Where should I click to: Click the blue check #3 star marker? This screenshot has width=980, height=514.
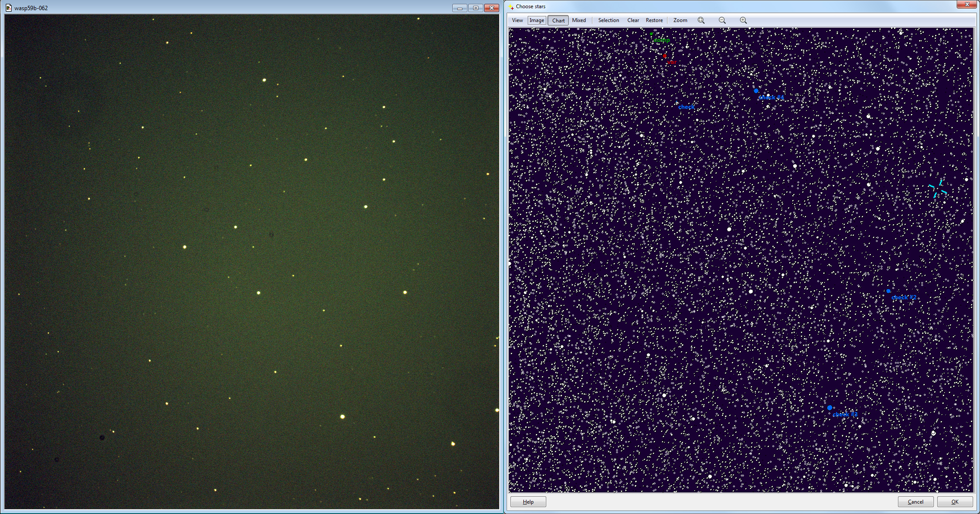(830, 408)
